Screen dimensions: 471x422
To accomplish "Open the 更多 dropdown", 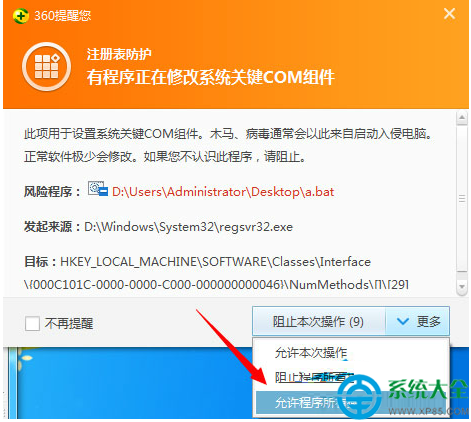I will tap(418, 321).
